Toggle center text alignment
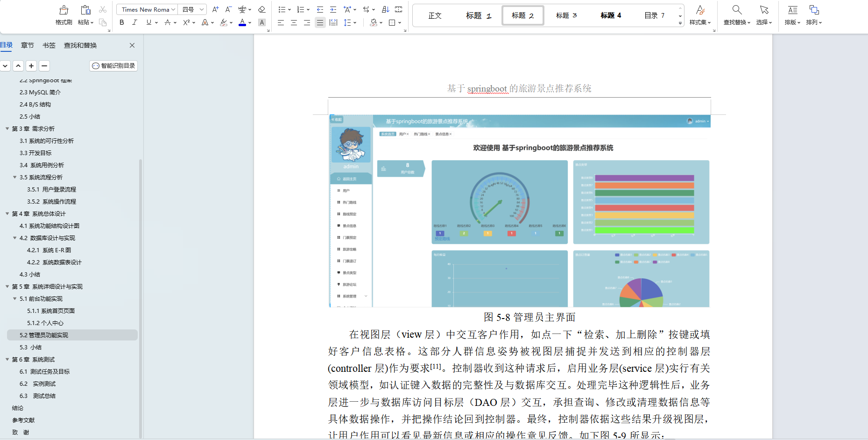 294,22
